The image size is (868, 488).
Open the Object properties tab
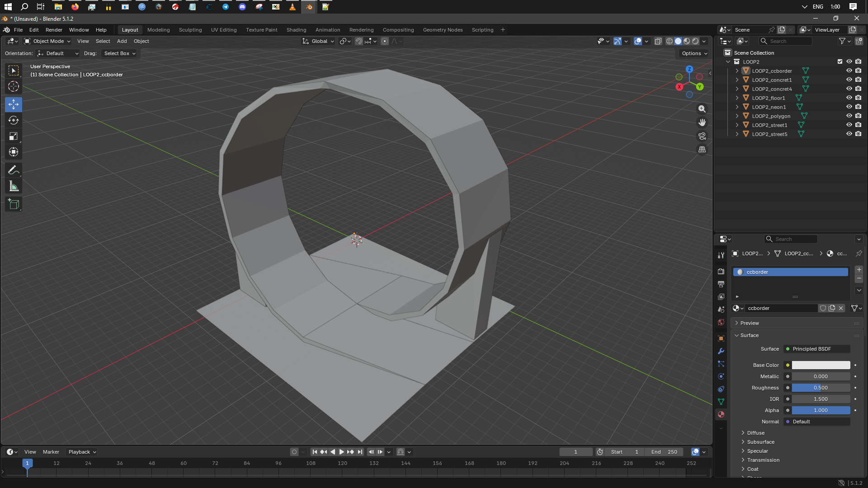pyautogui.click(x=721, y=338)
